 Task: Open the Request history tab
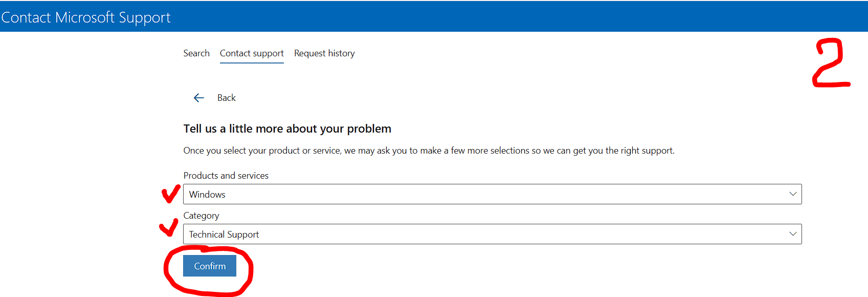coord(324,53)
